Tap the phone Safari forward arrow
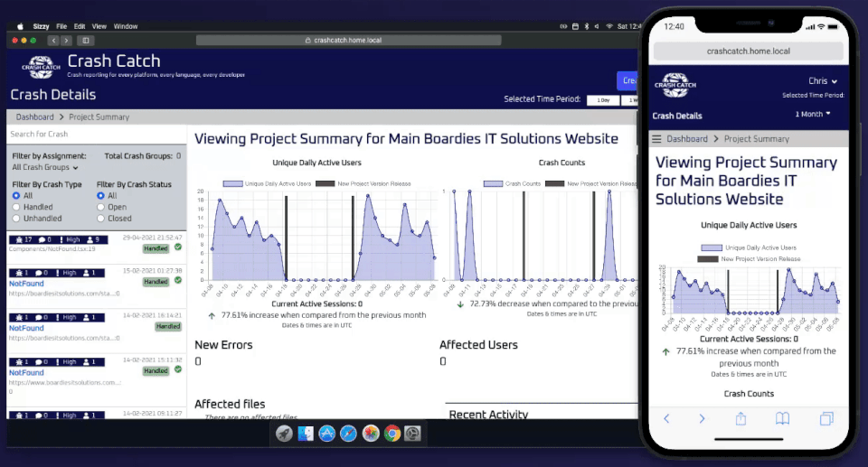868x467 pixels. point(702,419)
